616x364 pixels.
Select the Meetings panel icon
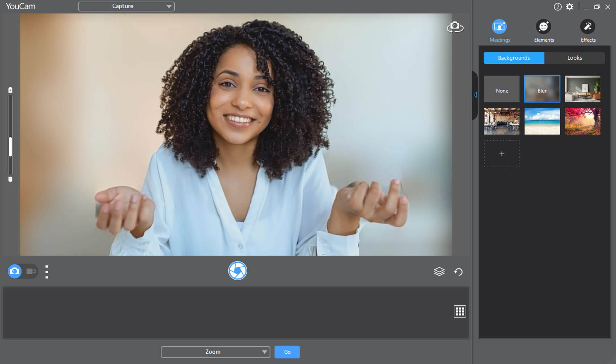click(x=500, y=26)
